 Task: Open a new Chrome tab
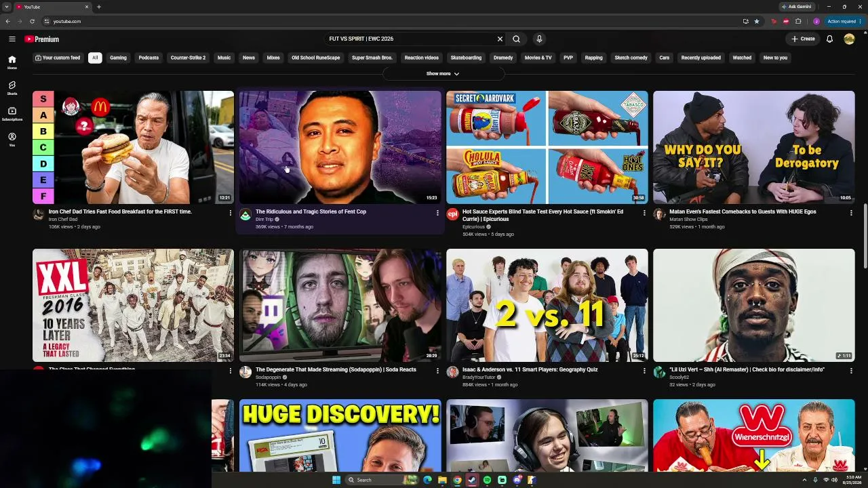pyautogui.click(x=99, y=7)
